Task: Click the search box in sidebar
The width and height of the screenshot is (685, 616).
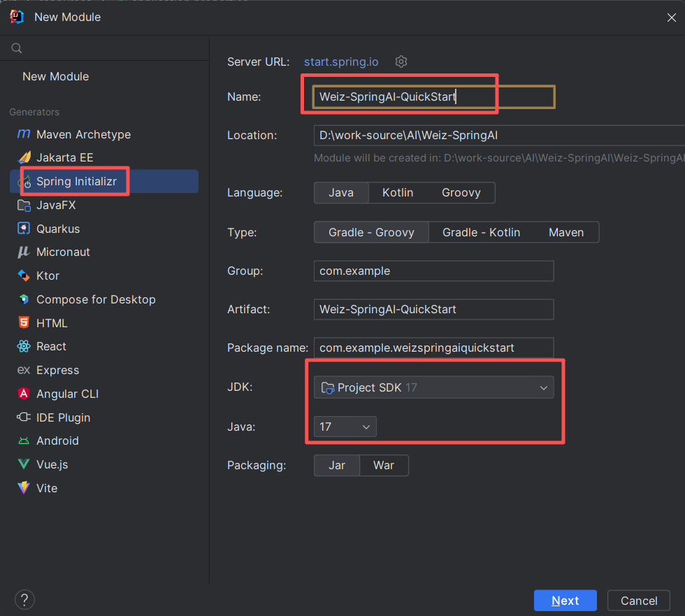Action: click(105, 48)
